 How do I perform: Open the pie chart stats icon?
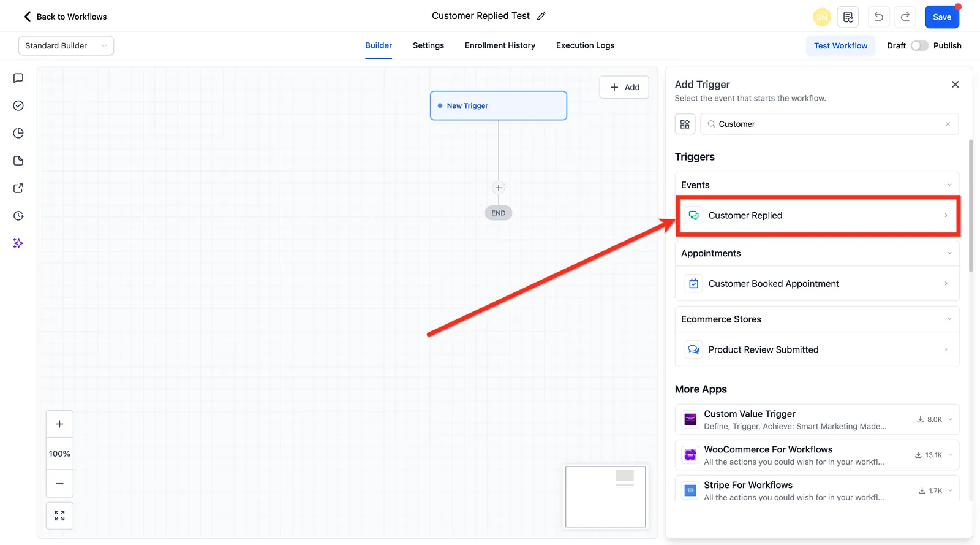18,133
